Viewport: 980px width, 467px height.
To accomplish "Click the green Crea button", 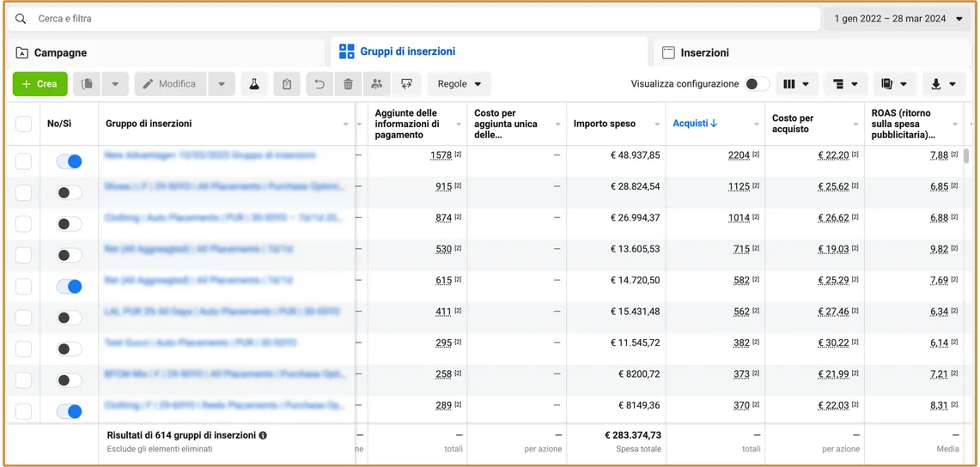I will pyautogui.click(x=40, y=83).
